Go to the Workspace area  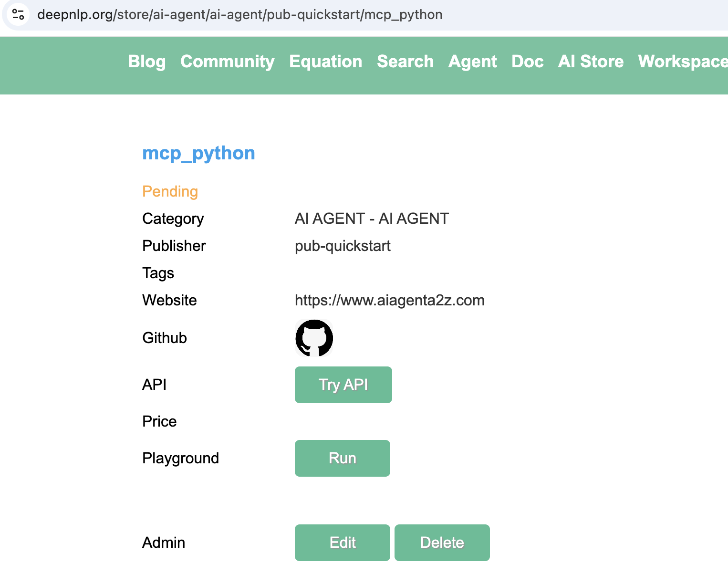683,62
